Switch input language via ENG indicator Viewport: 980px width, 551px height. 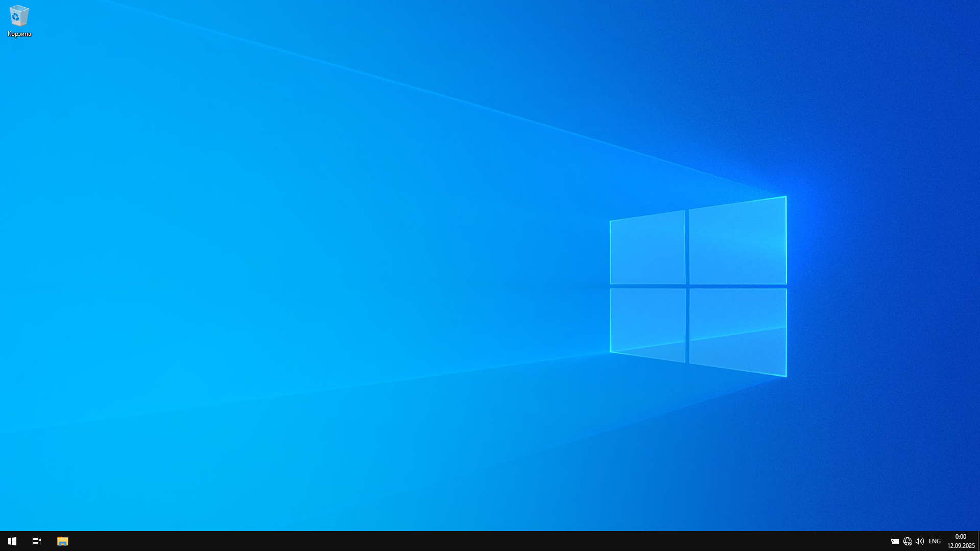935,541
